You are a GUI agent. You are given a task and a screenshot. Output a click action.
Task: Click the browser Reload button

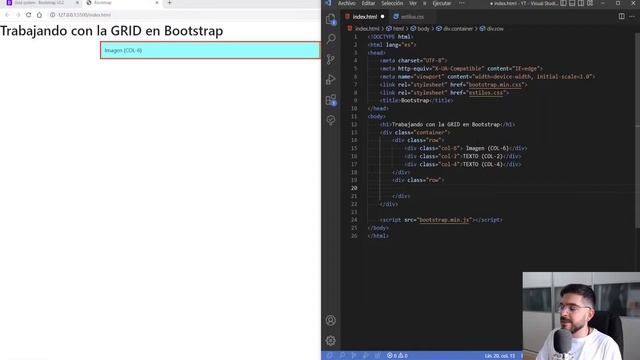(29, 15)
